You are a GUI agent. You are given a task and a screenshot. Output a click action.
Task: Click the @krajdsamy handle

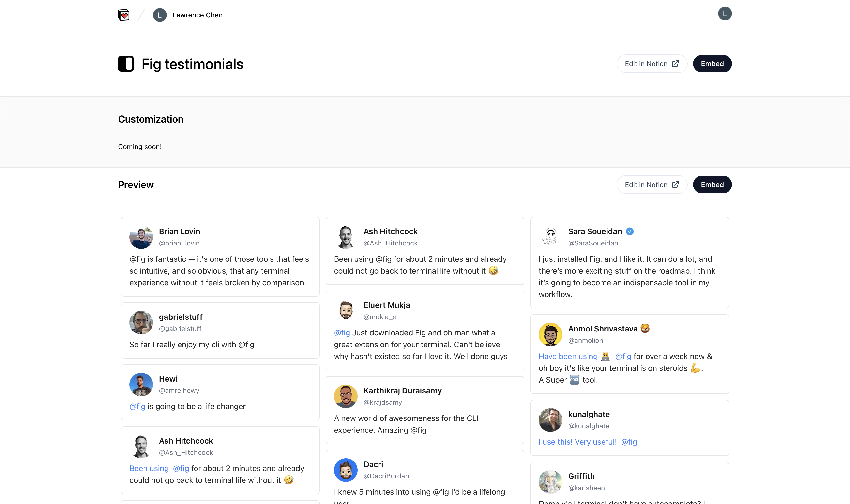click(383, 403)
